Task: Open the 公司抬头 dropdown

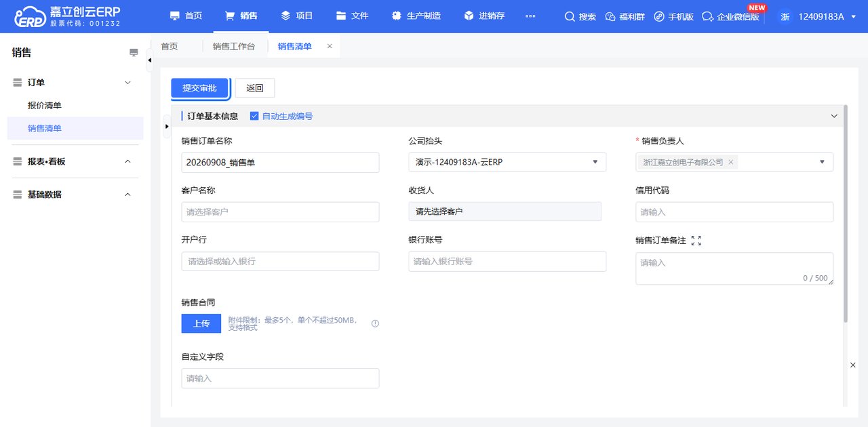Action: (x=507, y=162)
